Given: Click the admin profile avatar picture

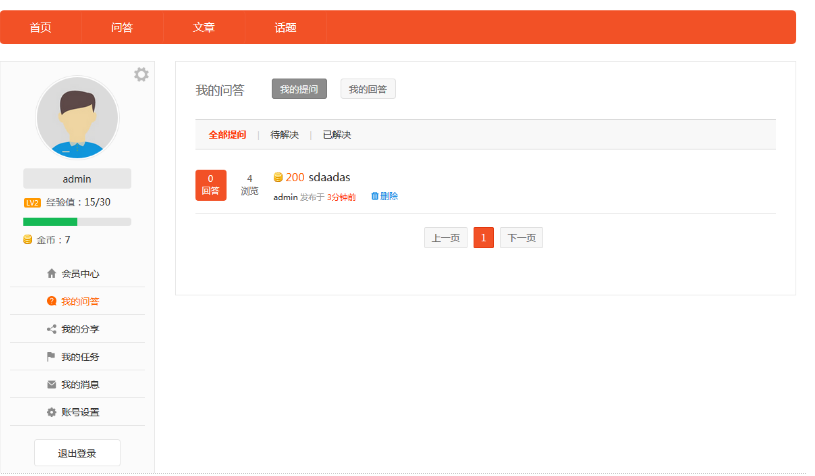Looking at the screenshot, I should [x=77, y=118].
